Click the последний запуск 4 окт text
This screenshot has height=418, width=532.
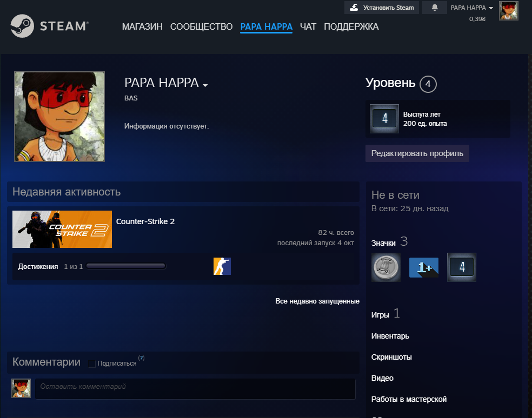click(316, 242)
